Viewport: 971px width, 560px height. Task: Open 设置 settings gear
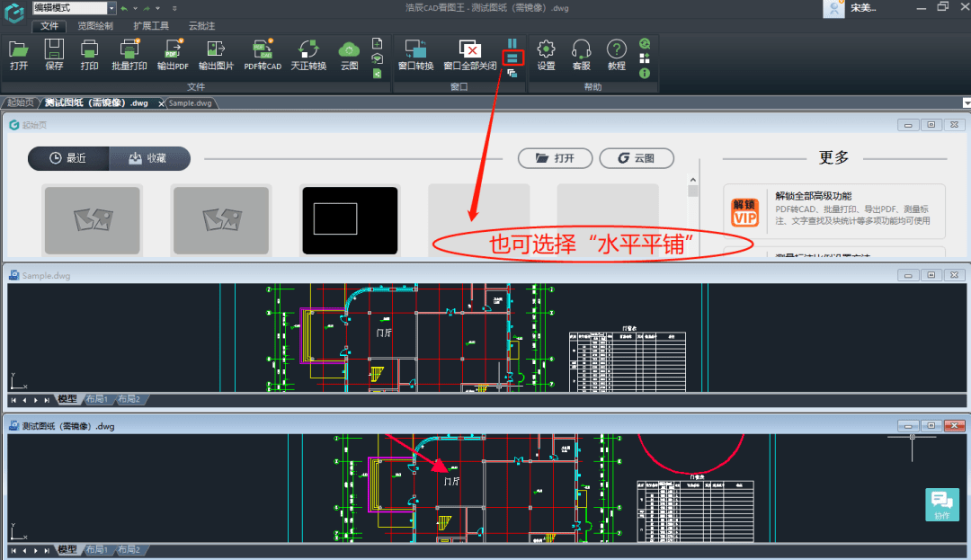click(546, 54)
